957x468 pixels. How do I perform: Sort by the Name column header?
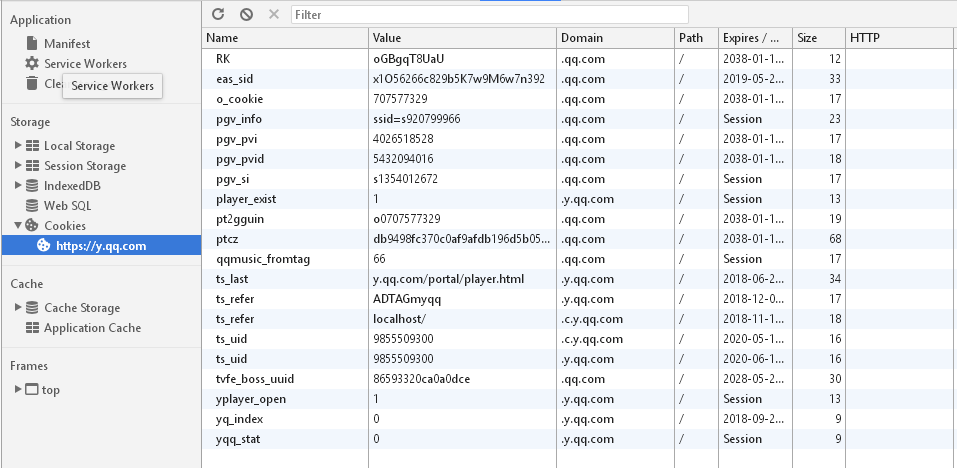(x=285, y=38)
